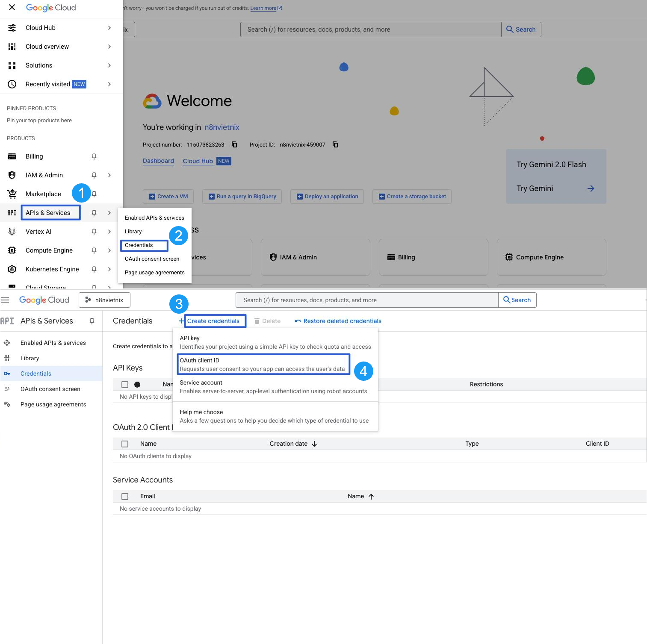This screenshot has width=647, height=644.
Task: Click the Try Gemini arrow icon
Action: coord(591,188)
